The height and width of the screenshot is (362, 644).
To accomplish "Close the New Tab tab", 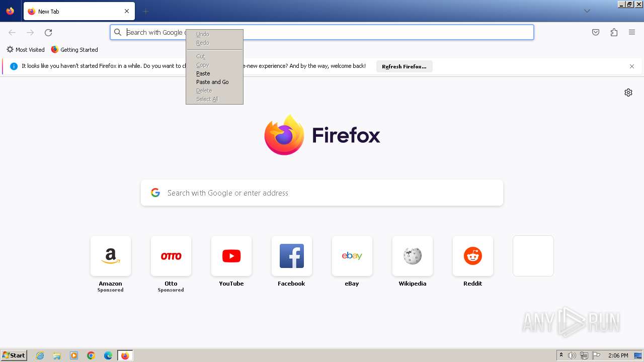I will [x=127, y=11].
